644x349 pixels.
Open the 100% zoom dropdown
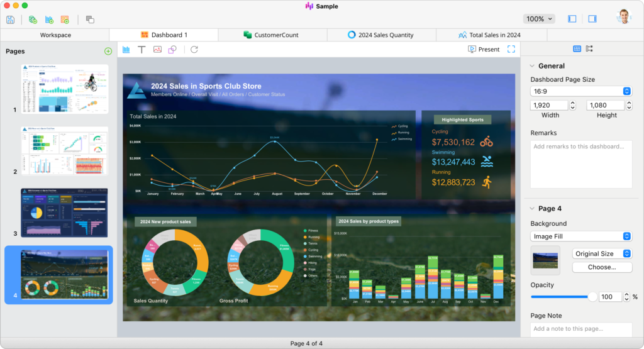click(x=539, y=19)
